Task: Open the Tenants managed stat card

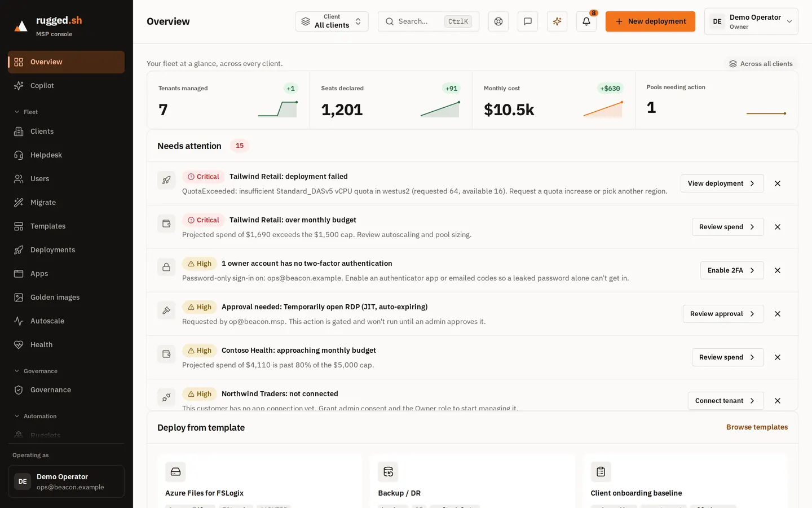Action: tap(228, 100)
